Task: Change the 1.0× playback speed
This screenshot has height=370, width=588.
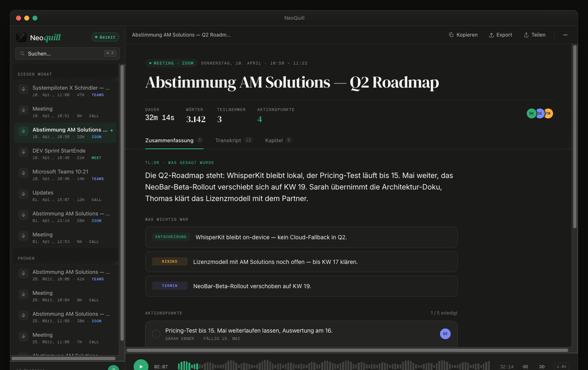Action: (x=562, y=366)
